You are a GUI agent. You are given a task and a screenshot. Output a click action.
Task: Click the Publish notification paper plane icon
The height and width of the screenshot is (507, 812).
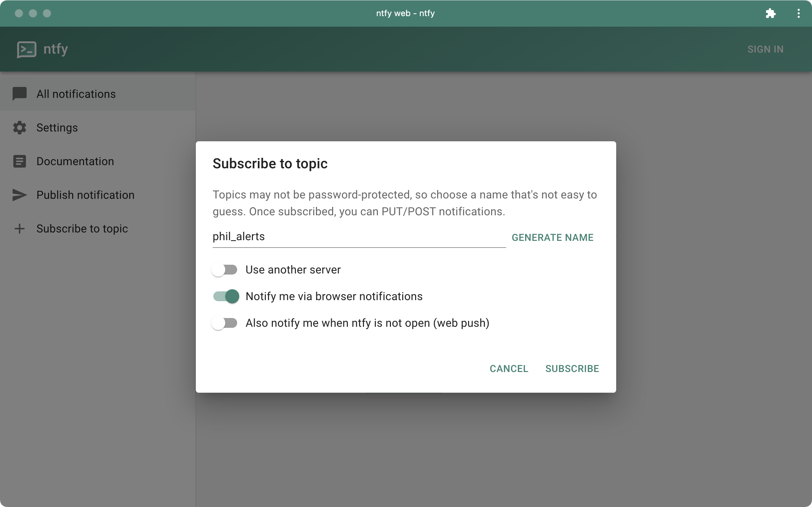(20, 195)
